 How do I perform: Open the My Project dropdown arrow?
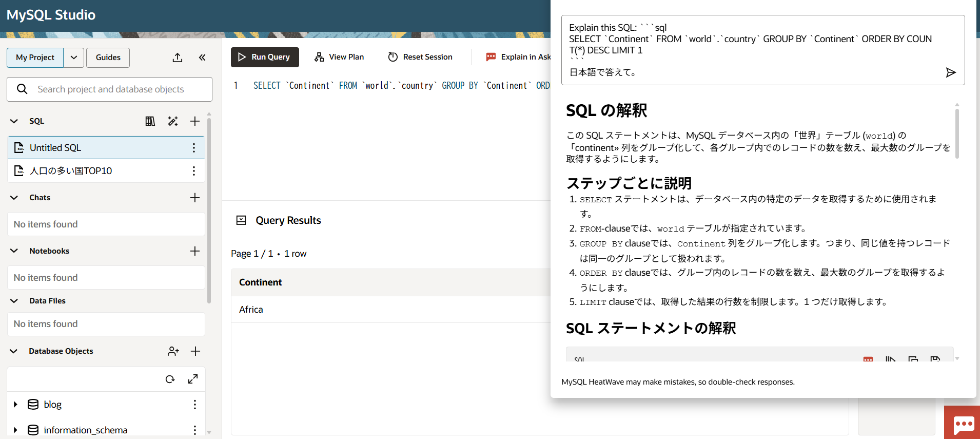(74, 58)
